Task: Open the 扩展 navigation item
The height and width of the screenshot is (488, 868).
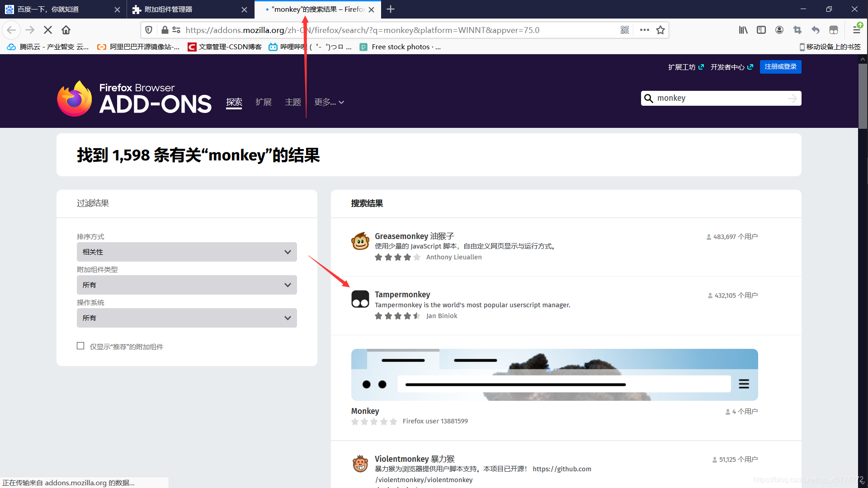Action: (264, 102)
